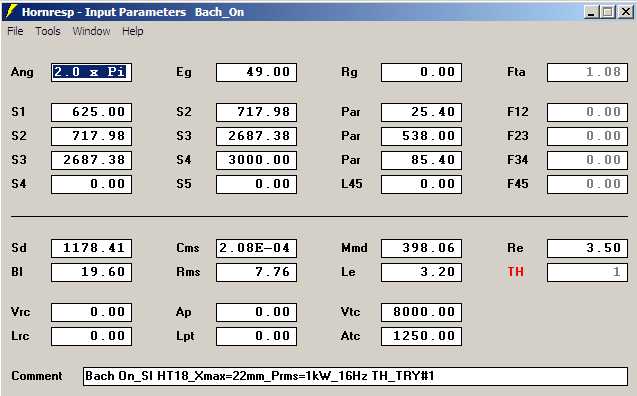
Task: Click the F45 field
Action: 587,184
